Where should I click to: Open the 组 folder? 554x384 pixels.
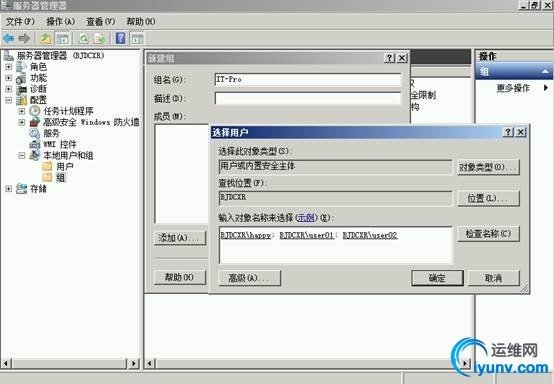coord(60,177)
